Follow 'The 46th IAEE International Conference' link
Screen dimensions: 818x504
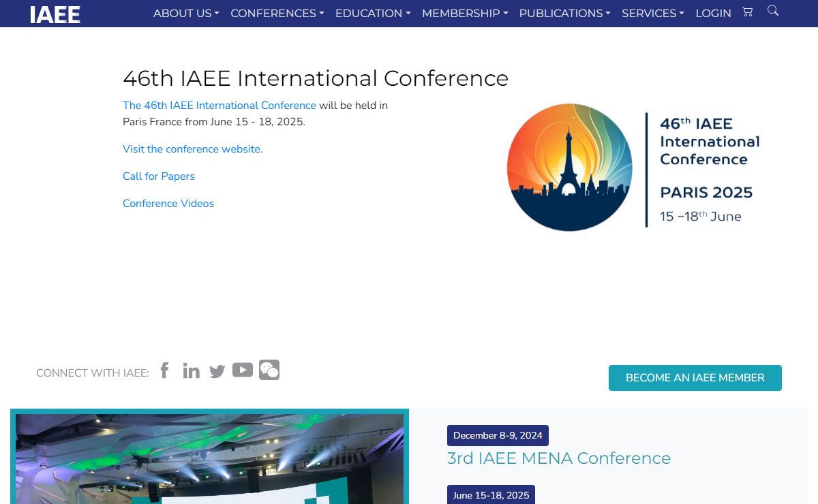(219, 106)
